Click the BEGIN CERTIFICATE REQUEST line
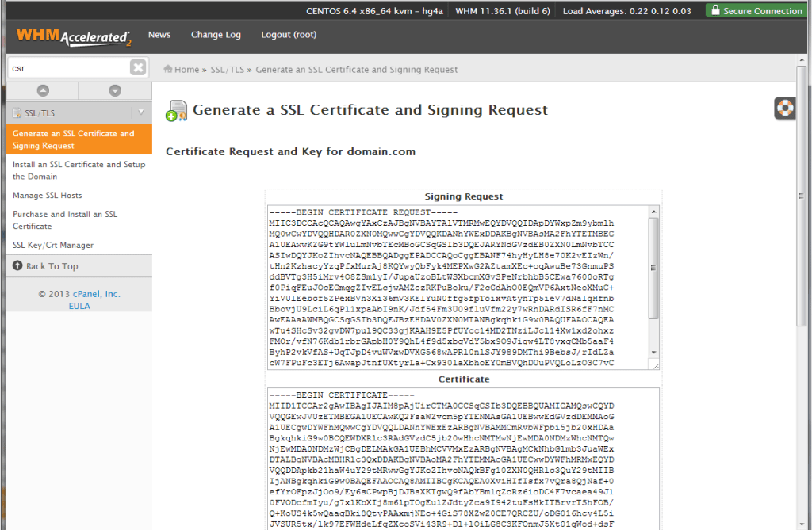Viewport: 812px width, 530px height. (363, 212)
